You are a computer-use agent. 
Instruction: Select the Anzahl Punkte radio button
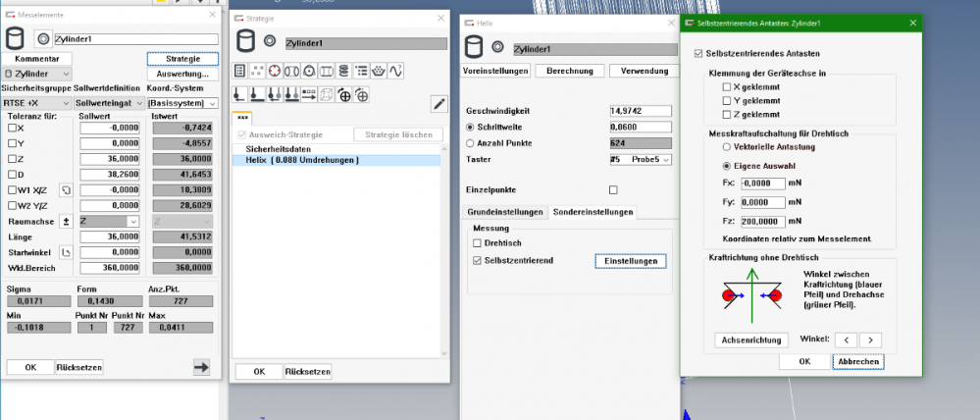(x=471, y=143)
